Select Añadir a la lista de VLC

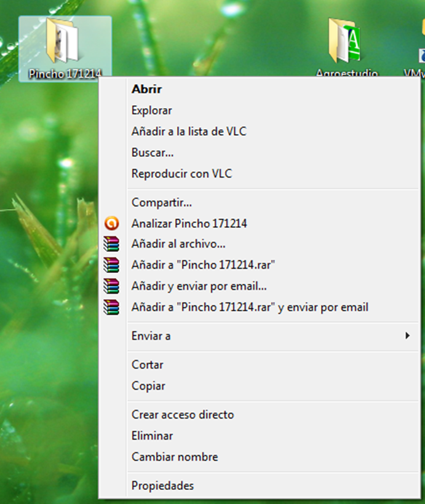click(189, 132)
